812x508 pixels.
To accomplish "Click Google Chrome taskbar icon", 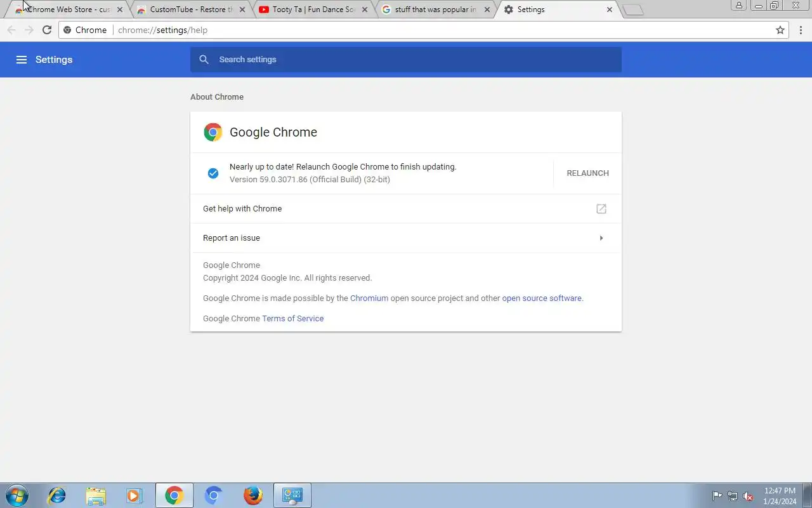I will pyautogui.click(x=174, y=495).
